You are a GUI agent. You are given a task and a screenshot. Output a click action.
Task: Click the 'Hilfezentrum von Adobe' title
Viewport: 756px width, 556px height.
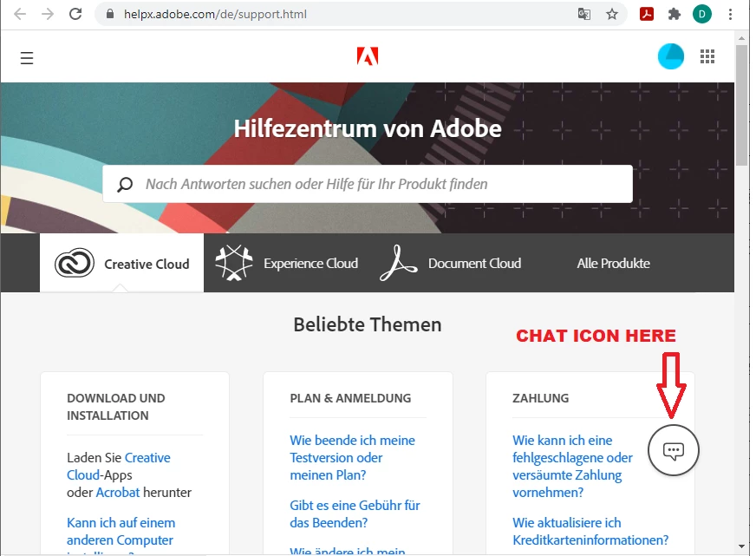coord(368,128)
